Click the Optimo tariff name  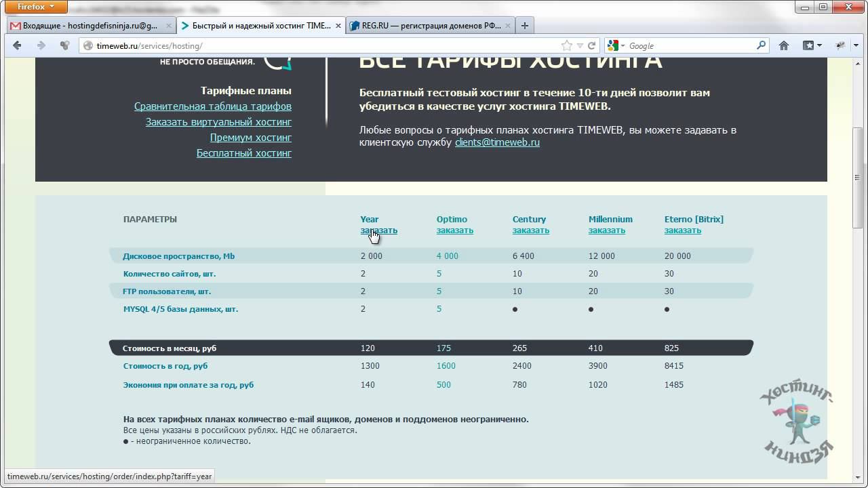pos(452,219)
